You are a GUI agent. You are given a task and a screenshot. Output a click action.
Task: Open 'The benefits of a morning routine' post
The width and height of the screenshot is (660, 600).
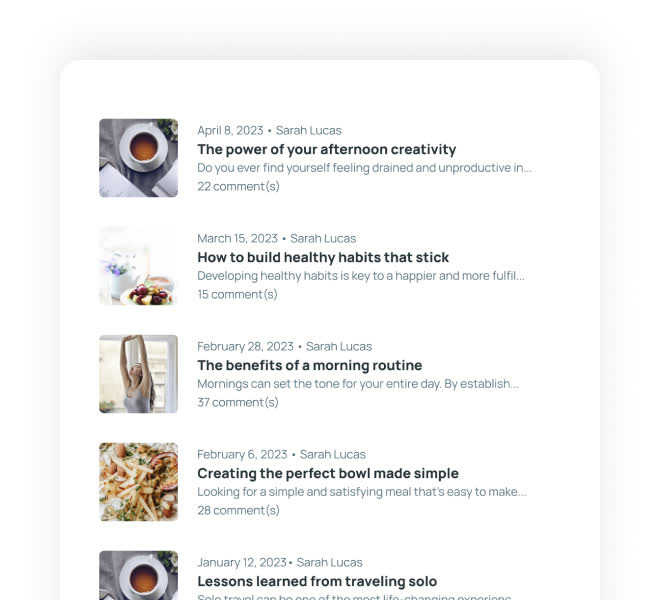309,365
